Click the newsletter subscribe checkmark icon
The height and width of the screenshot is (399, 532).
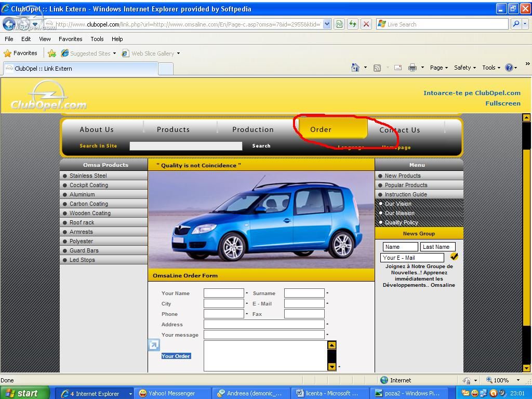pos(454,257)
